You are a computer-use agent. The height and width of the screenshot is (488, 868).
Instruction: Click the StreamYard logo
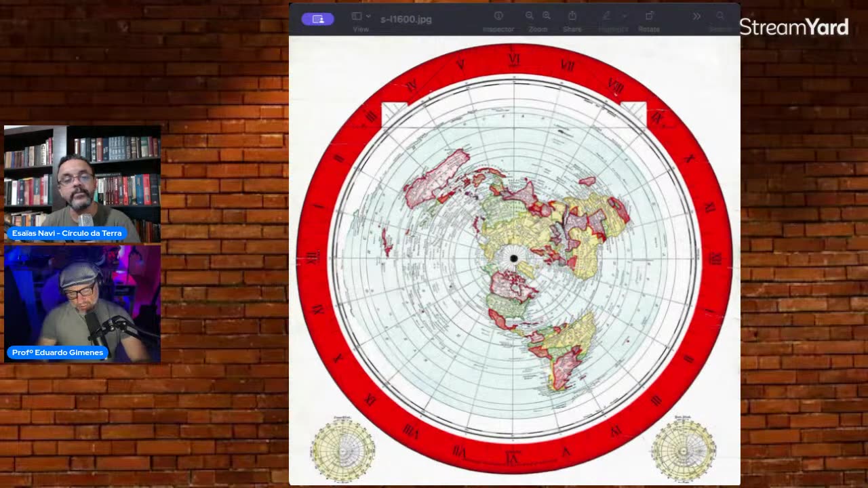pos(793,27)
